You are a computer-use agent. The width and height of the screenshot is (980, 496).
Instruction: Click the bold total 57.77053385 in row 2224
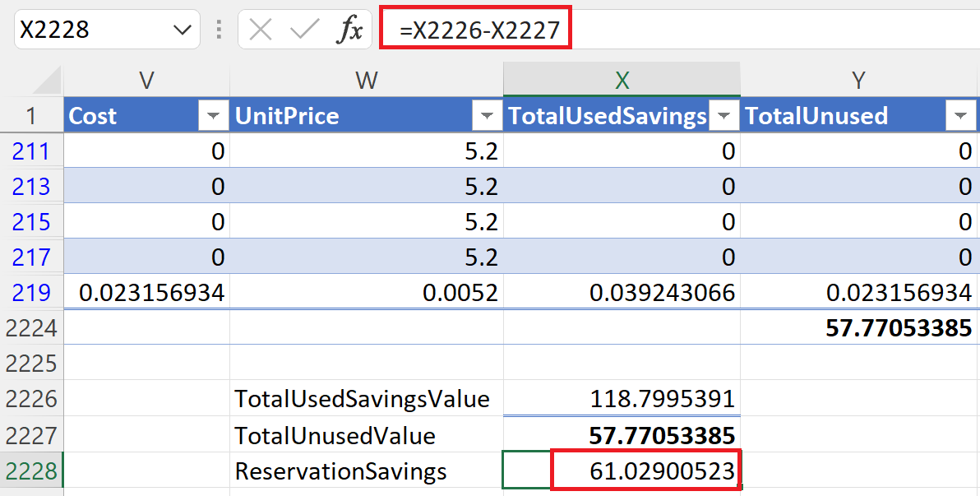(x=859, y=327)
